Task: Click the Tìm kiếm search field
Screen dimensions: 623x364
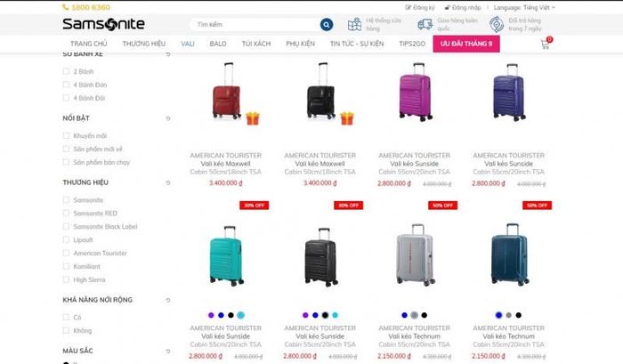Action: (x=256, y=25)
